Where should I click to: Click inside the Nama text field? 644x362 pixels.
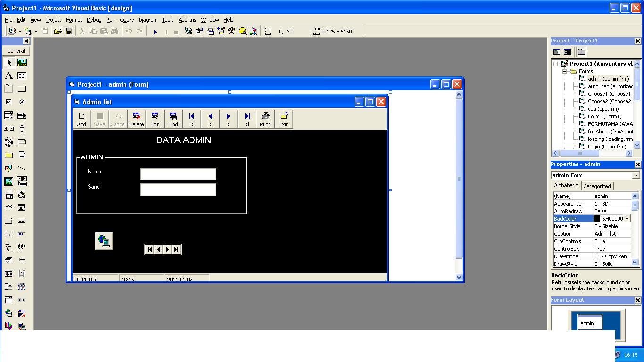(178, 174)
